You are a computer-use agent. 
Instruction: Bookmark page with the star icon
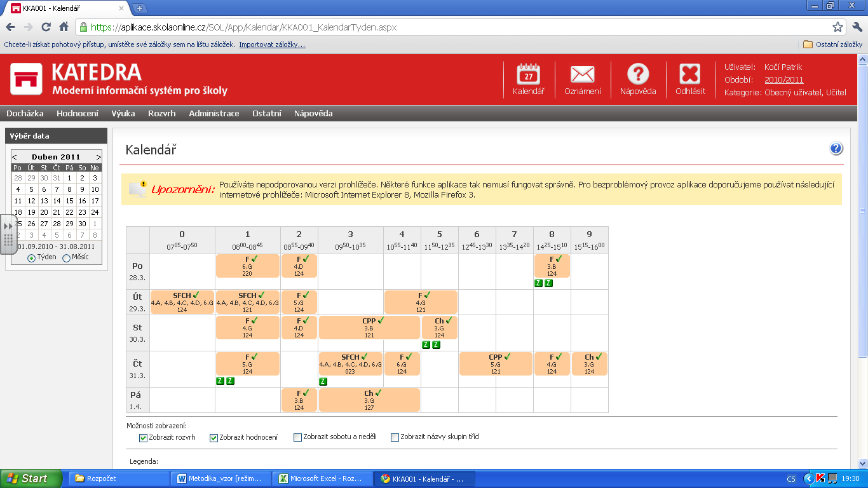[x=837, y=27]
